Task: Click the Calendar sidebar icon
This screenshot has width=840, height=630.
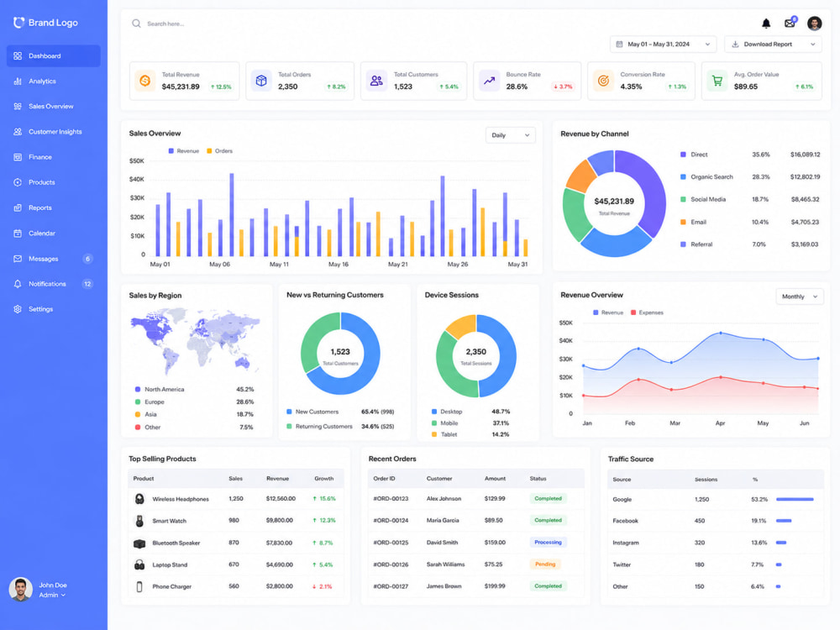Action: pos(18,233)
